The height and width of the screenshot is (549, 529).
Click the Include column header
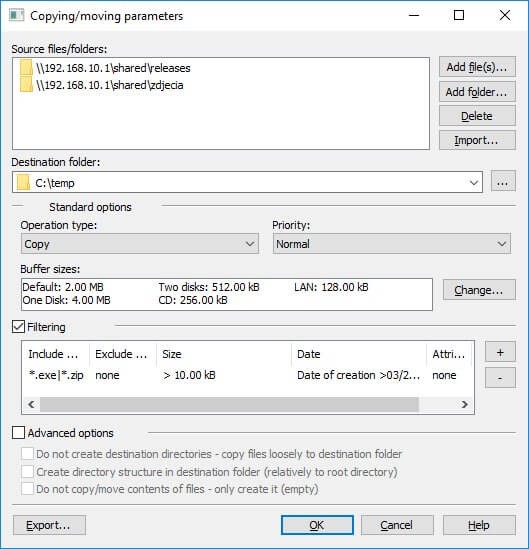[56, 354]
